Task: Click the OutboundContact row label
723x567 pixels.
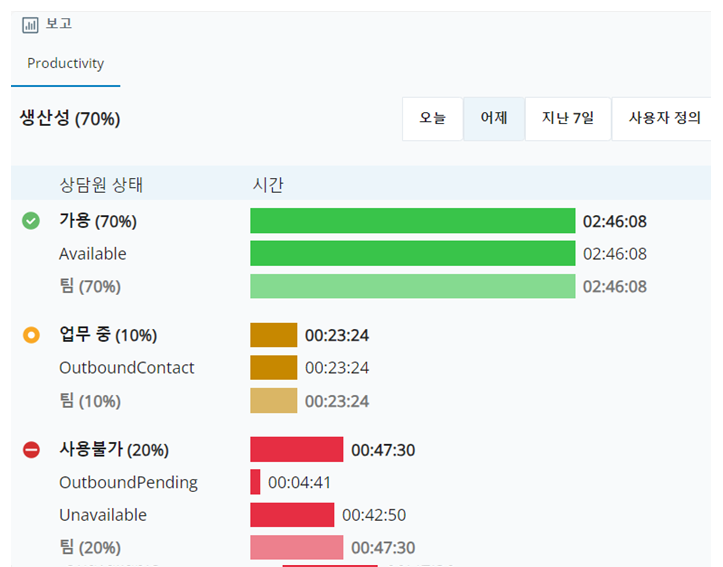Action: [x=127, y=367]
